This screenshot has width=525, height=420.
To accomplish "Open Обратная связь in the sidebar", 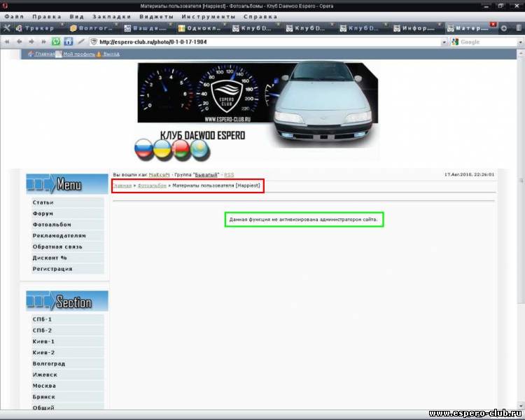I will (68, 246).
